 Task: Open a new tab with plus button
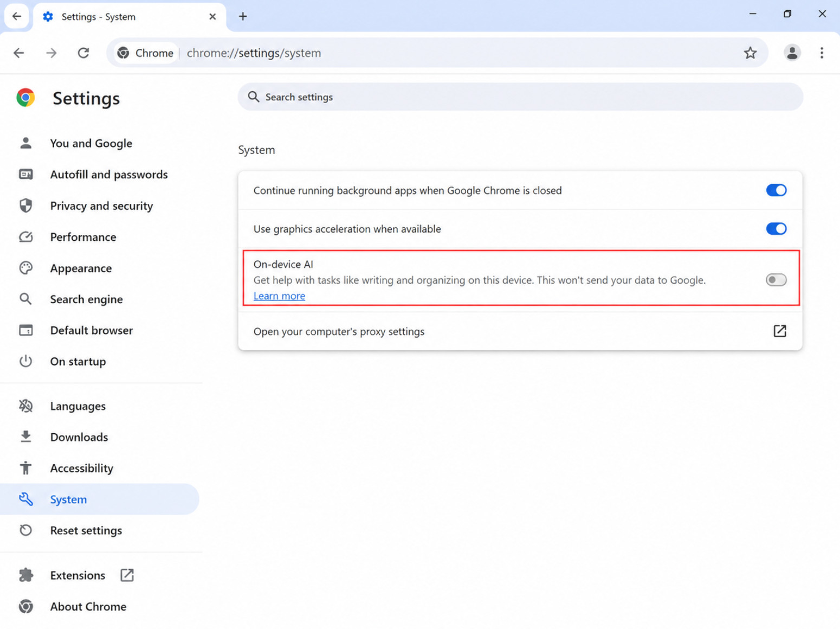[243, 16]
